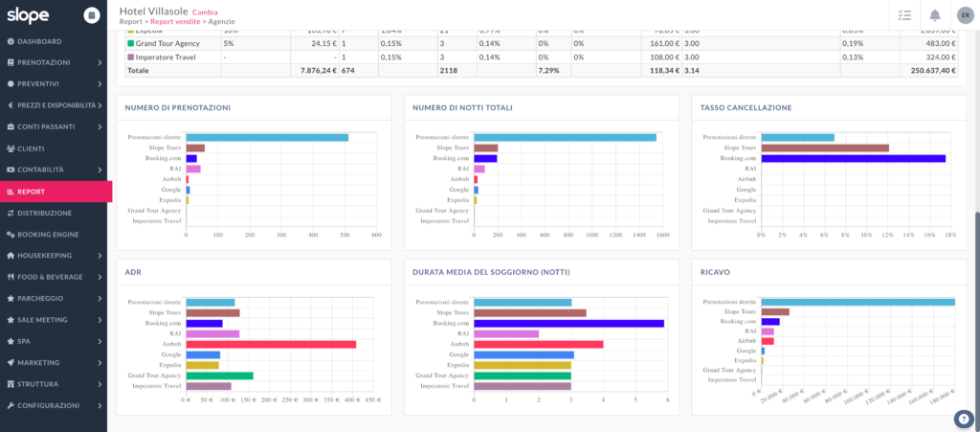Click the Cambia link next to Hotel Villasole
The image size is (980, 432).
point(205,11)
